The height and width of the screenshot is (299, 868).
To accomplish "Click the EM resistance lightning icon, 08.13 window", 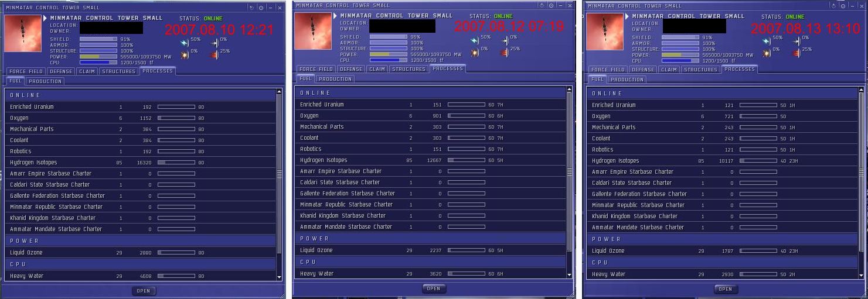I will click(x=766, y=40).
